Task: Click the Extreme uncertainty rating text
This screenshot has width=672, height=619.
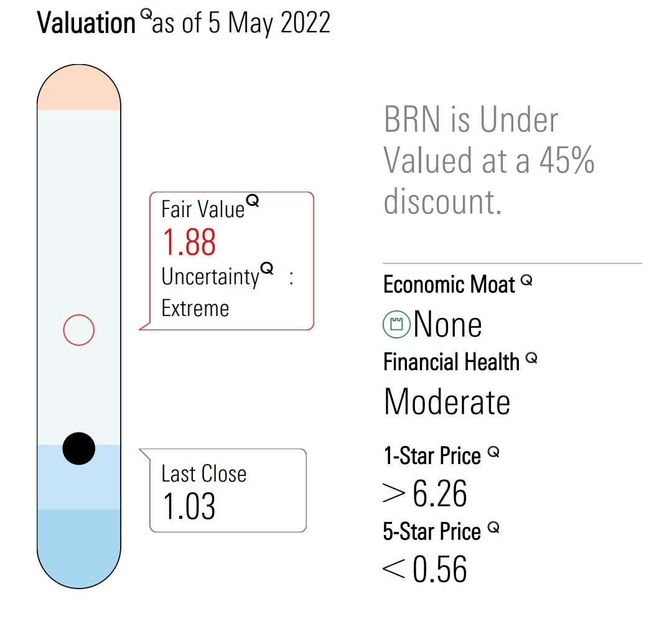Action: coord(195,308)
